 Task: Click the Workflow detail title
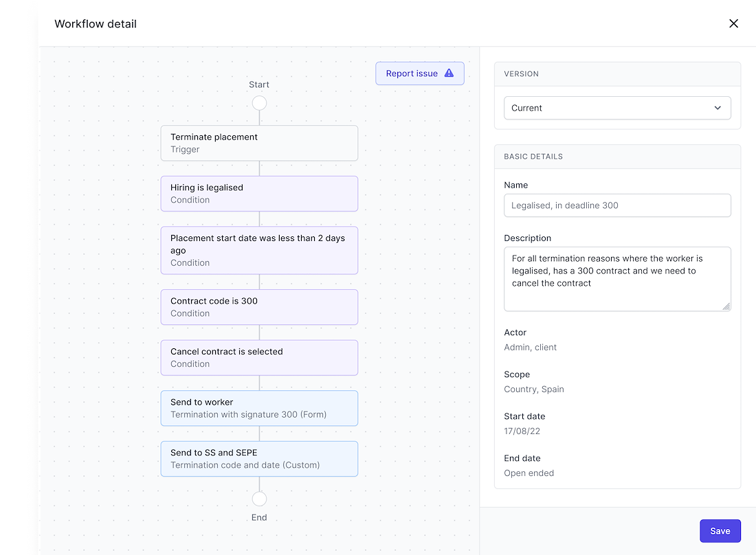96,23
